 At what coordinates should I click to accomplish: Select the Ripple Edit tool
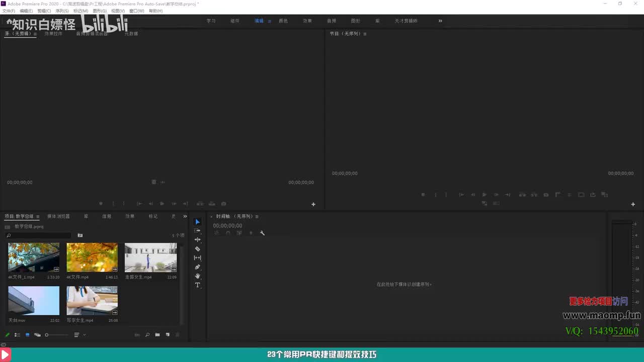click(198, 240)
